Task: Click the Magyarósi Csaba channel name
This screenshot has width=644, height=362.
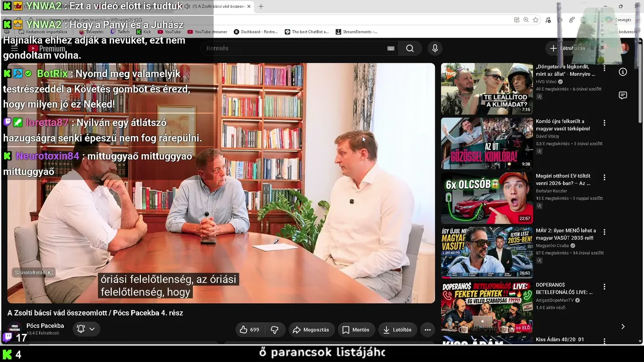Action: pos(552,245)
